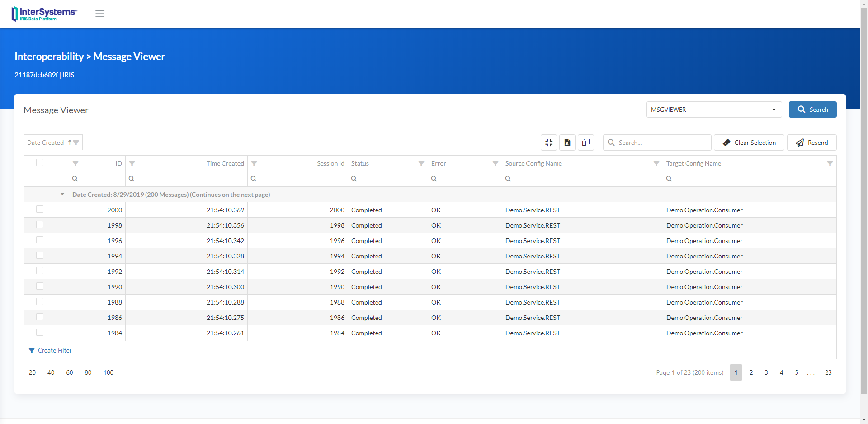
Task: Check the row with ID 1984
Action: click(40, 332)
